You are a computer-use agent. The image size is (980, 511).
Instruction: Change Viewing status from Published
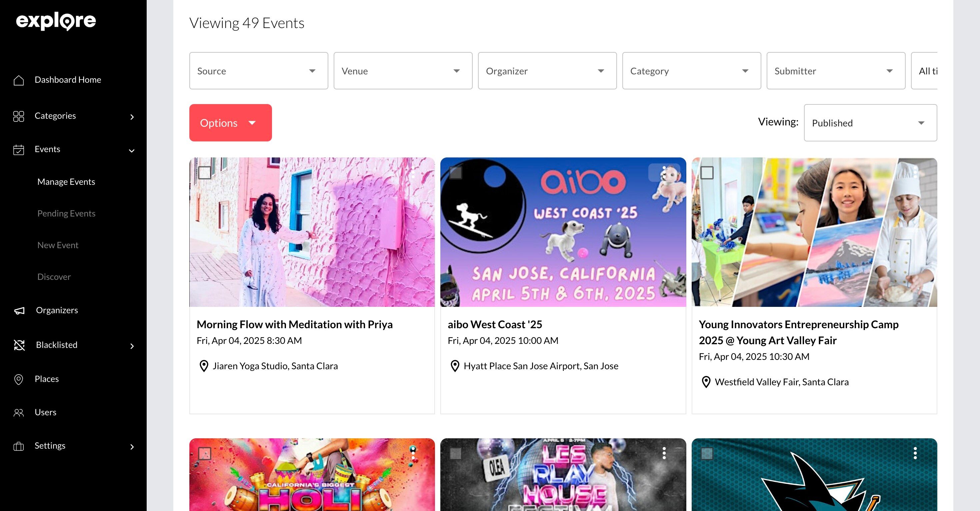coord(870,123)
